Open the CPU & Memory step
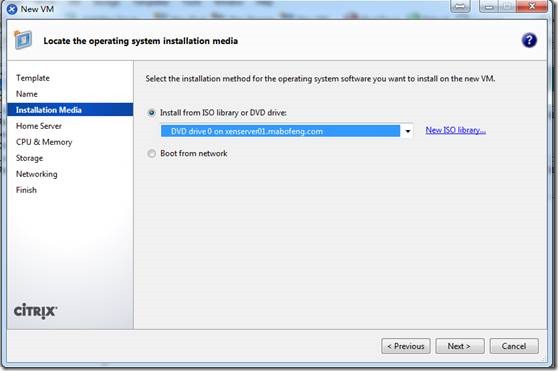Viewport: 558px width, 371px height. 44,142
